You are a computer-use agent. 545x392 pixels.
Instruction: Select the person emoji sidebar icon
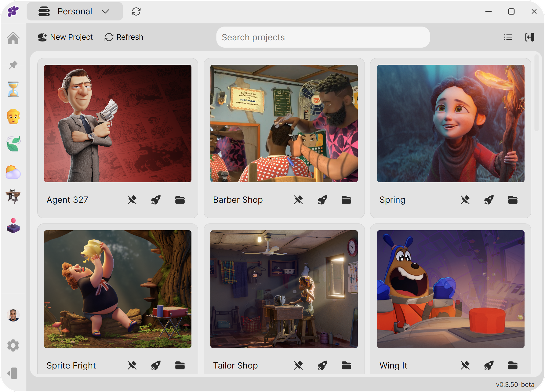tap(13, 117)
